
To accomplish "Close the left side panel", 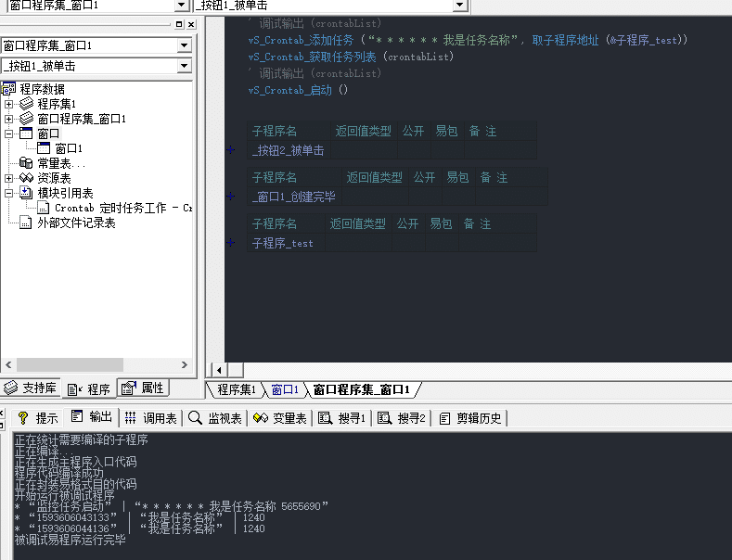I will (x=190, y=25).
